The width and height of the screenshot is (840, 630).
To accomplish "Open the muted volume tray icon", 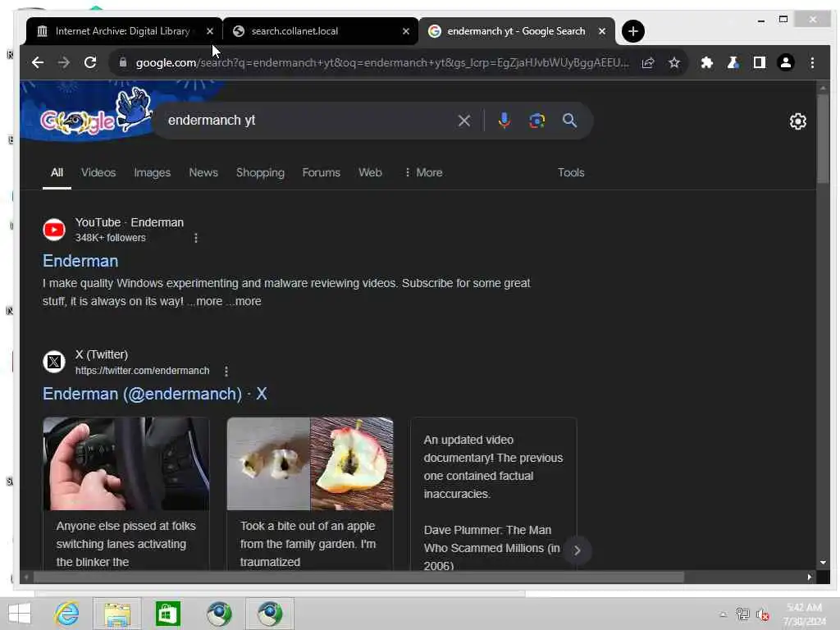I will (762, 614).
